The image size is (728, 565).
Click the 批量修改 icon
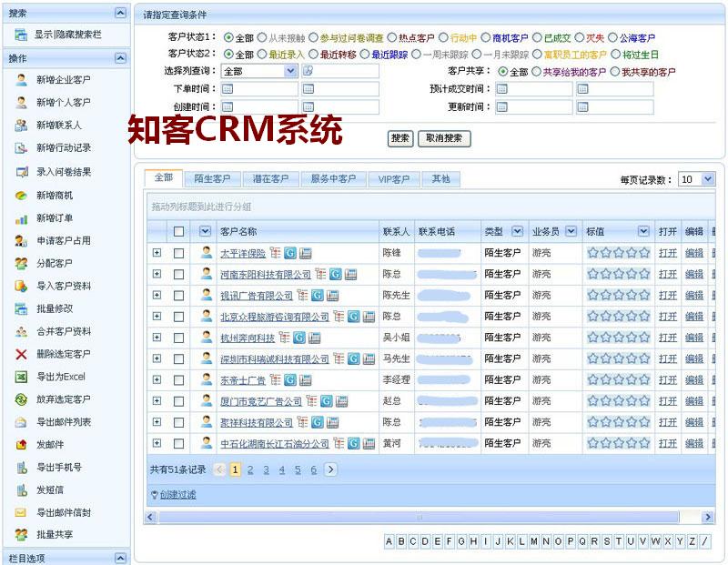coord(21,308)
